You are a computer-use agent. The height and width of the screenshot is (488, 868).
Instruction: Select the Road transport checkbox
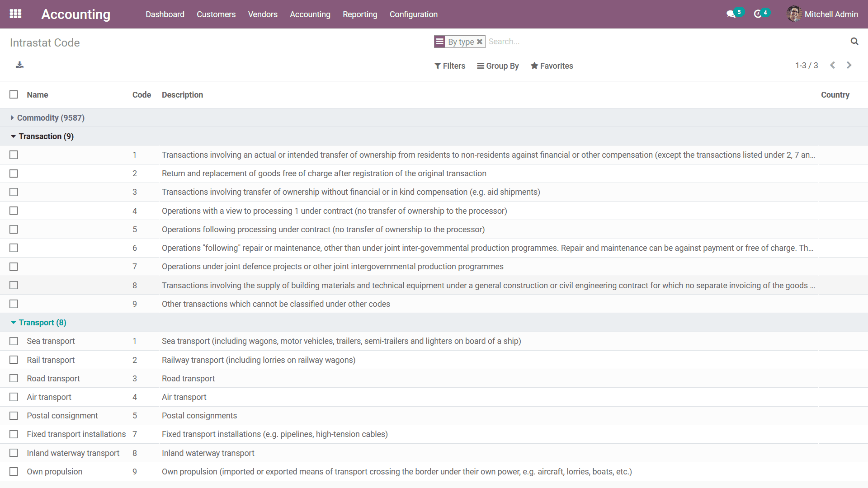[x=14, y=378]
